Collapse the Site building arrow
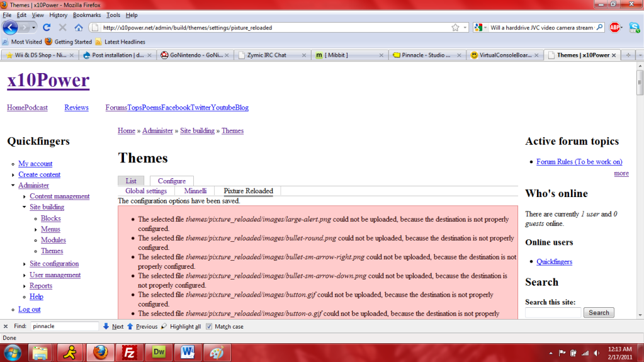Screen dimensions: 644x362 24,207
